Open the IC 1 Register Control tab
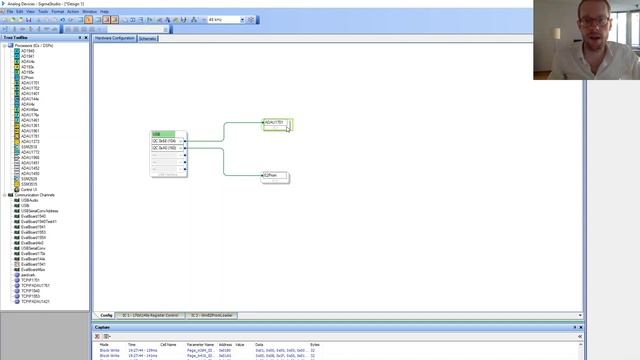640x360 pixels. tap(150, 316)
